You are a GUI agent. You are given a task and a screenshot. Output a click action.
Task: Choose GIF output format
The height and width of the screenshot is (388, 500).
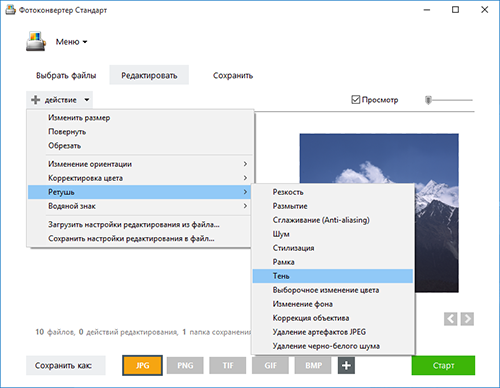pyautogui.click(x=270, y=365)
